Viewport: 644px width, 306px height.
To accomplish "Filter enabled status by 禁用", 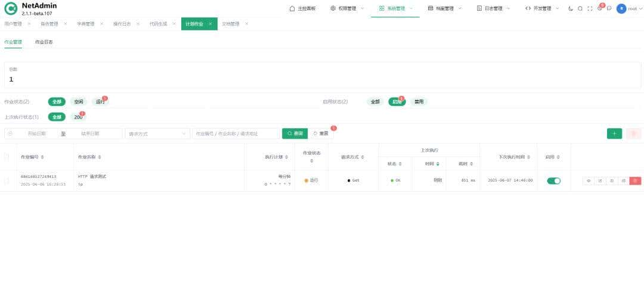I will [x=419, y=102].
